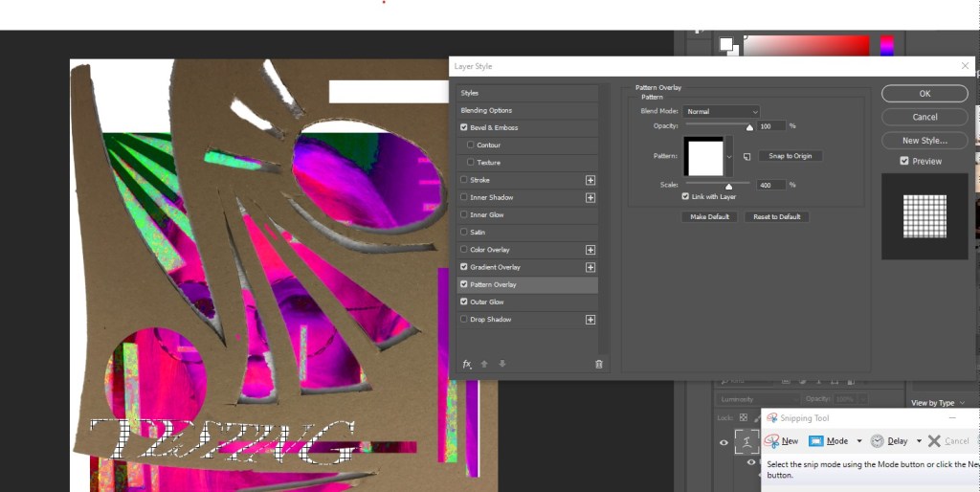The width and height of the screenshot is (980, 492).
Task: Open the Styles section in the list
Action: pos(470,93)
